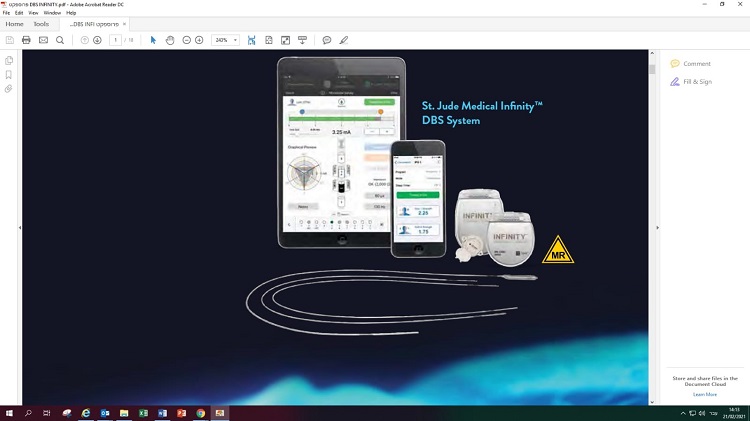Collapse the right tools pane arrow
The height and width of the screenshot is (421, 750).
pyautogui.click(x=658, y=228)
